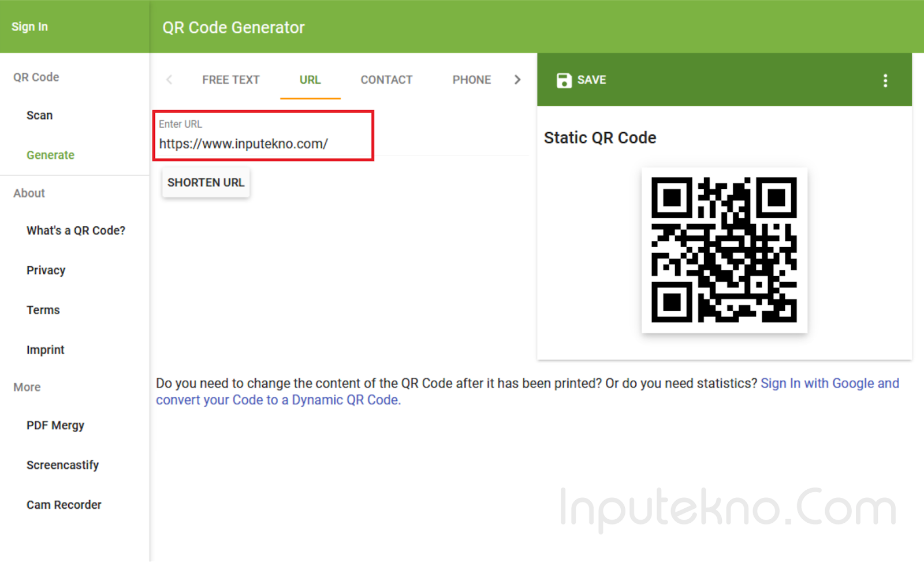Open the three-dot more options menu
The height and width of the screenshot is (562, 924).
point(885,80)
